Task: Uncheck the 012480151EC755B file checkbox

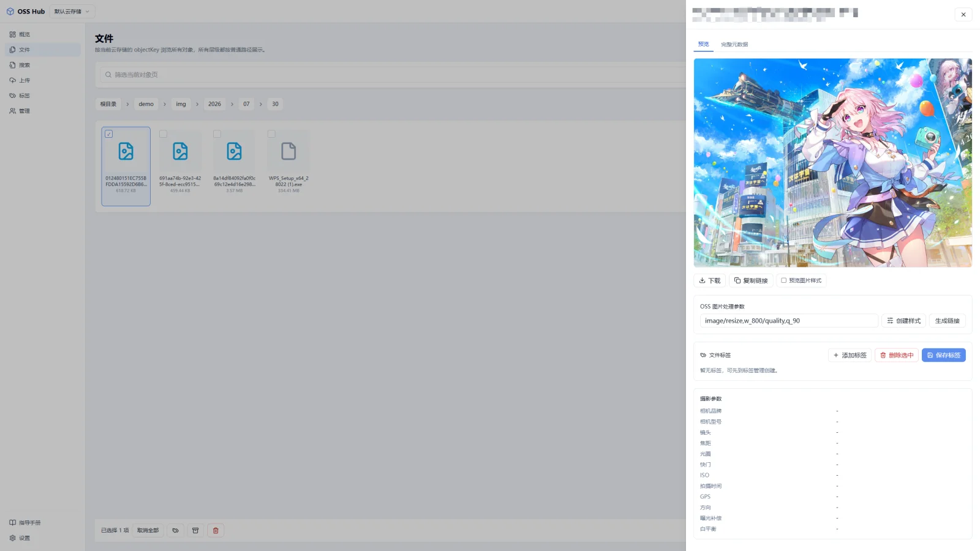Action: point(108,134)
